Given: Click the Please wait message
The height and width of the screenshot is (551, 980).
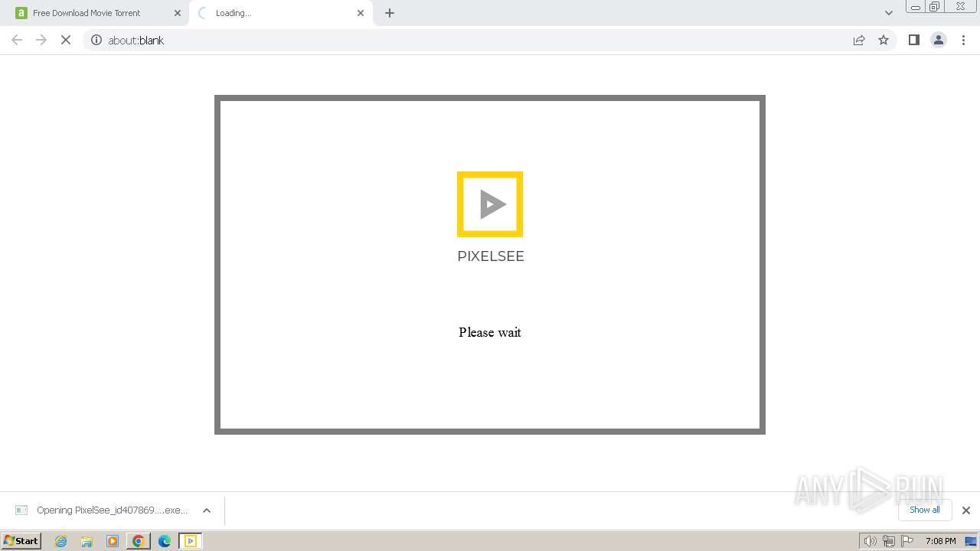Looking at the screenshot, I should point(490,332).
